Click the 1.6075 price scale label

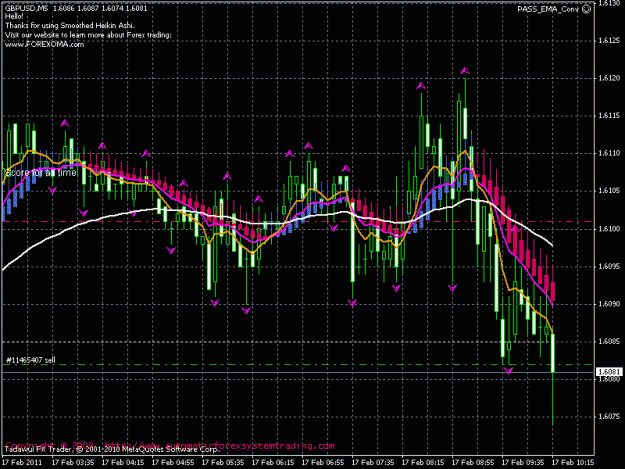pos(609,416)
